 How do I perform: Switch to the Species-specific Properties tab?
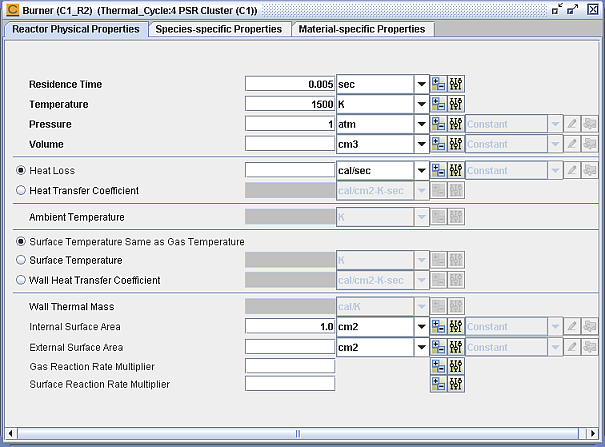coord(217,29)
